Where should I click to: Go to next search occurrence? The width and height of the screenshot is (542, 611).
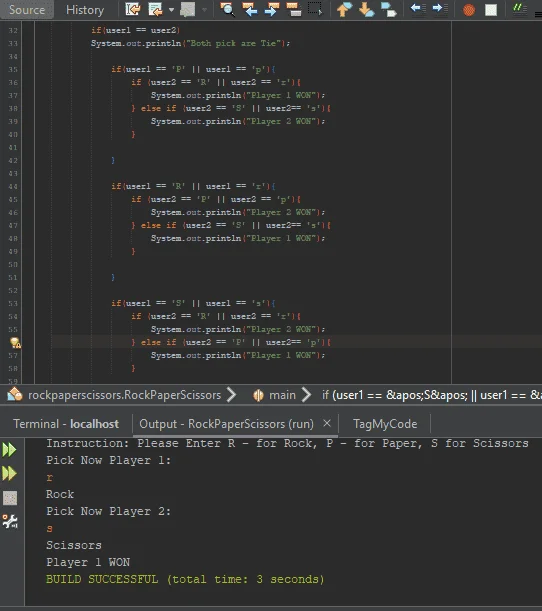pyautogui.click(x=272, y=9)
